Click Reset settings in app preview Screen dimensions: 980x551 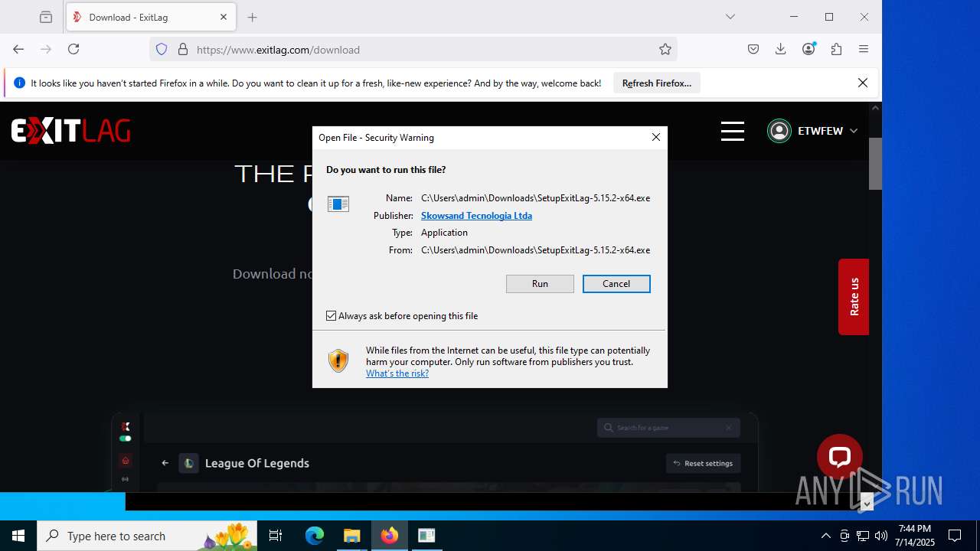(704, 463)
